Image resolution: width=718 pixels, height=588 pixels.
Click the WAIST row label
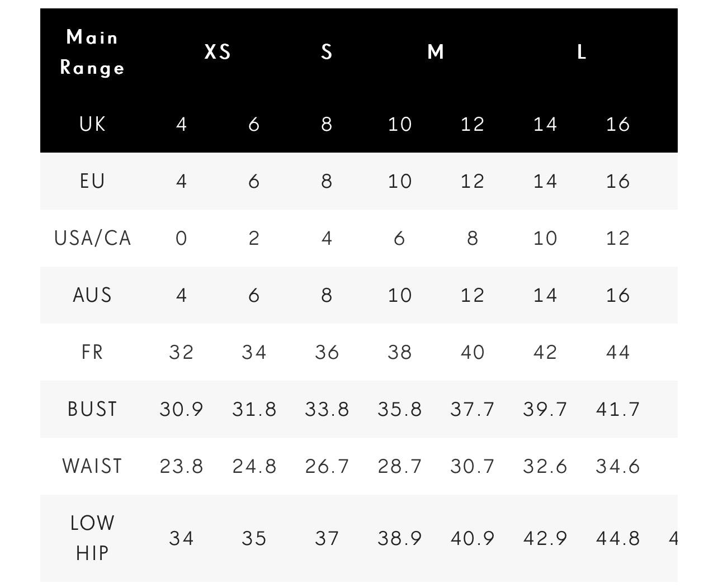pos(92,466)
